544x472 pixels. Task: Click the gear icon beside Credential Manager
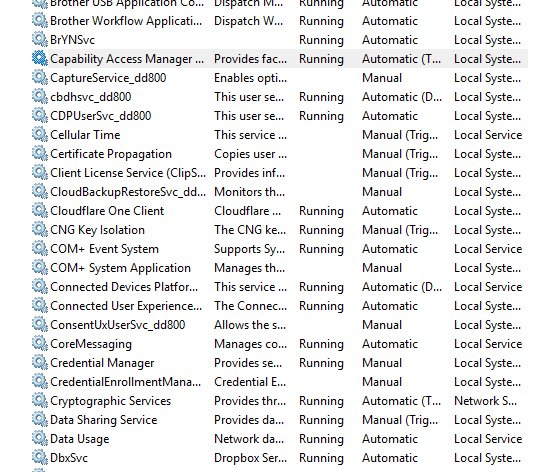click(x=40, y=363)
